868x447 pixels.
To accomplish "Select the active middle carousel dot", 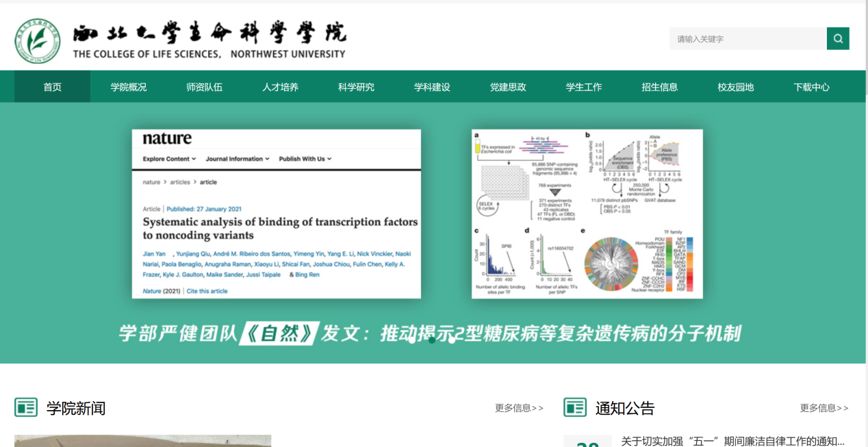I will tap(432, 339).
